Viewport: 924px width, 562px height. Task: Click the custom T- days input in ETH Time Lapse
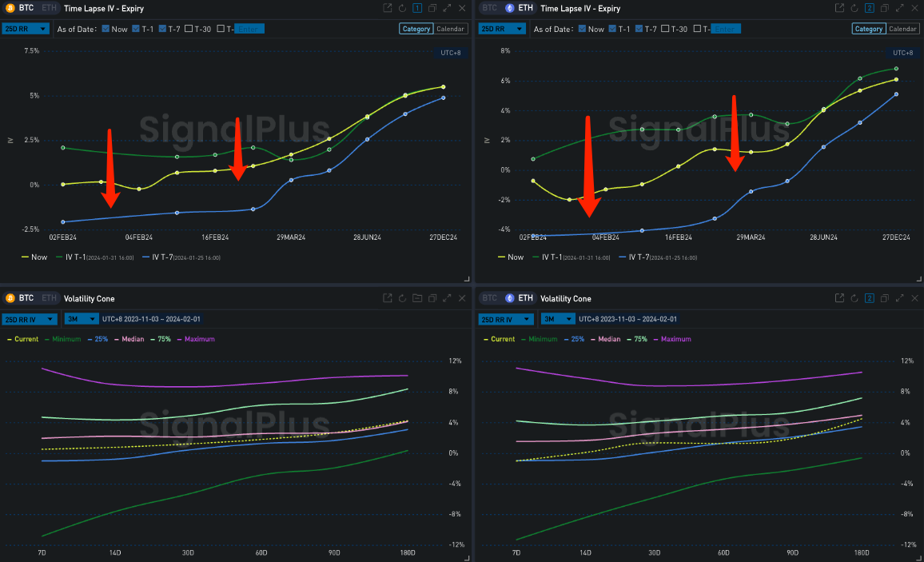726,29
